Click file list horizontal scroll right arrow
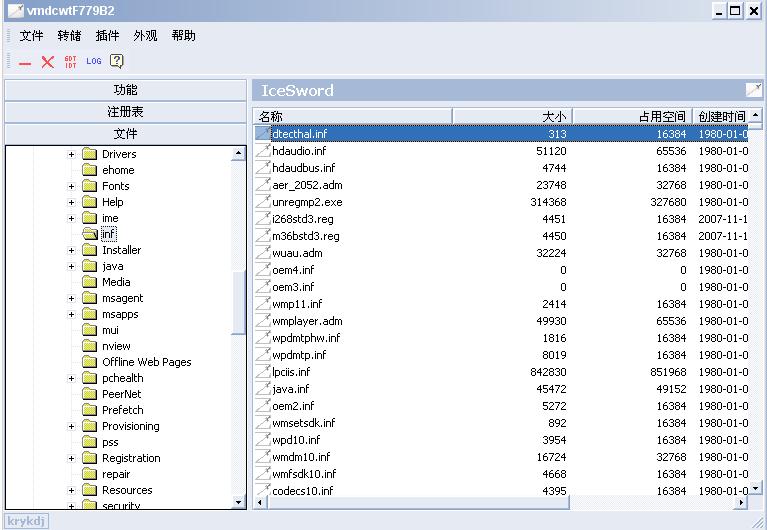 click(742, 503)
